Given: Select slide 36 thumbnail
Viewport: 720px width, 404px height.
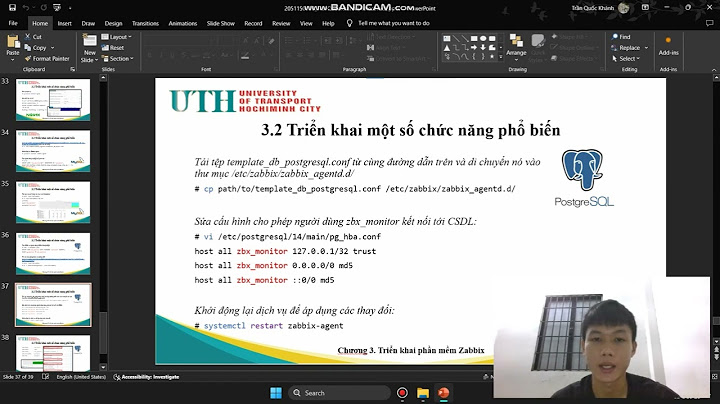Looking at the screenshot, I should click(x=53, y=254).
